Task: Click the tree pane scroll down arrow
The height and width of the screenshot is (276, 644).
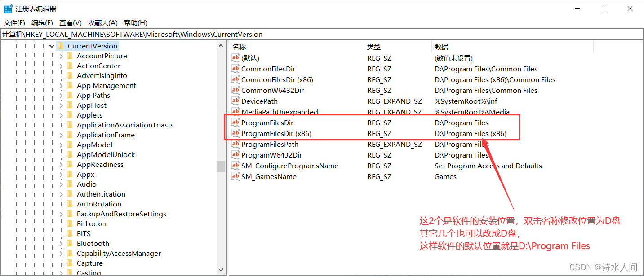Action: 221,270
